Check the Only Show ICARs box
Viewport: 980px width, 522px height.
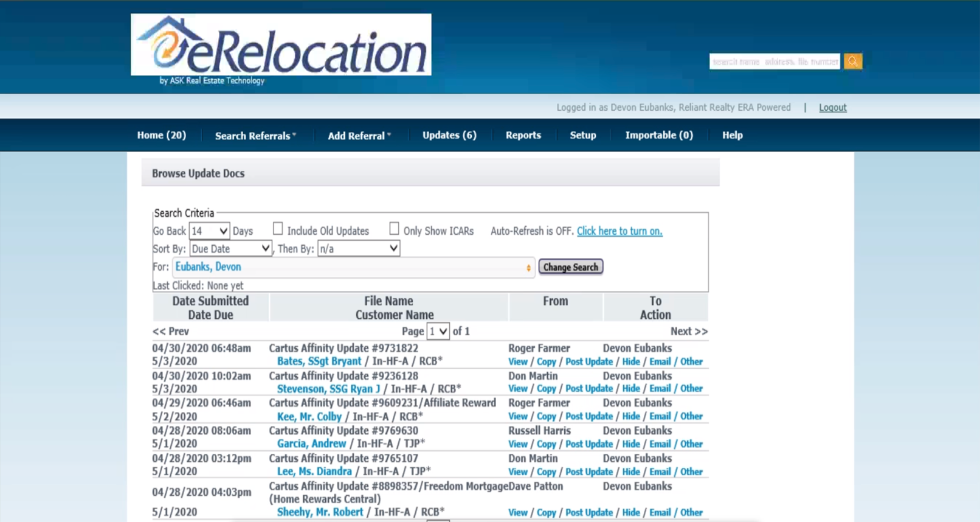[394, 229]
